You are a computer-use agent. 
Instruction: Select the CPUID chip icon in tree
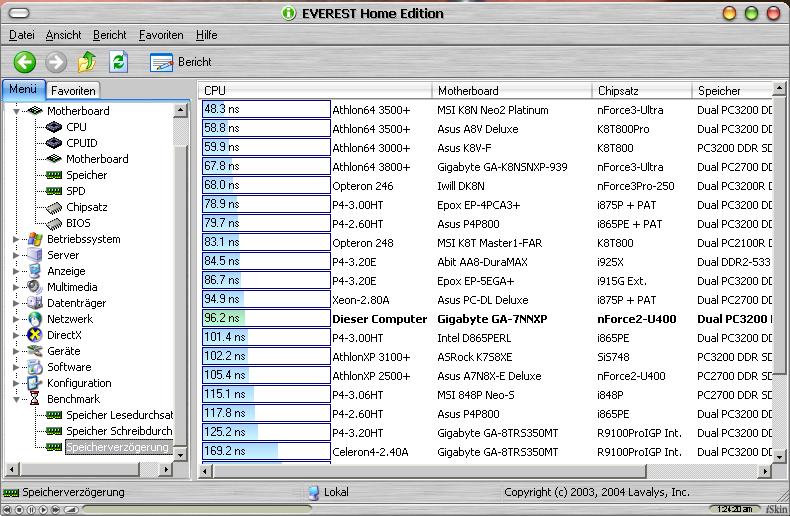coord(54,143)
